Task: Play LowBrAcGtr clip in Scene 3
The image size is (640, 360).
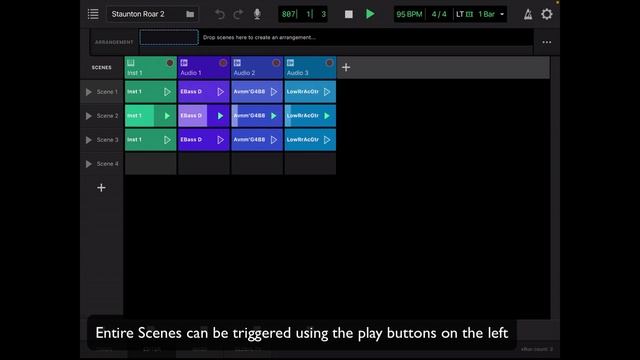Action: [327, 140]
